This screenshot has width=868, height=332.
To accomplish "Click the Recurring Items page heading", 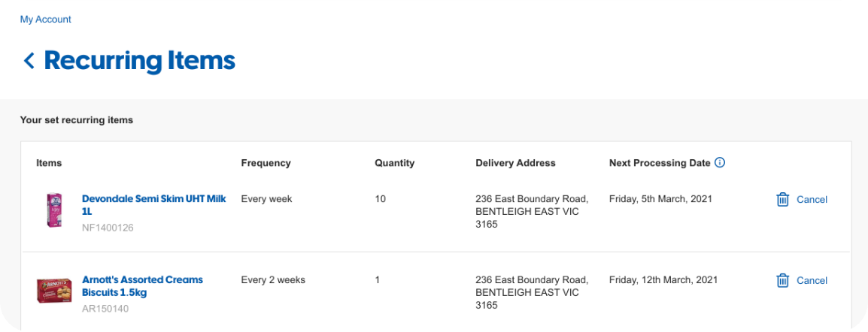I will point(139,61).
